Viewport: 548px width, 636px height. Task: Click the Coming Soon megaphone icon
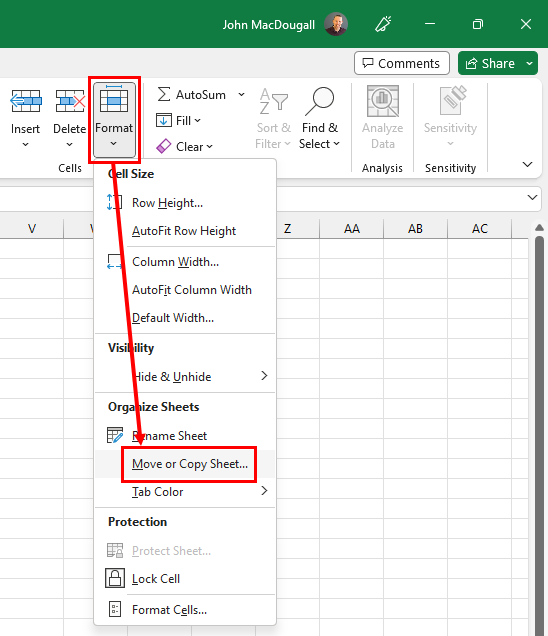pyautogui.click(x=383, y=24)
